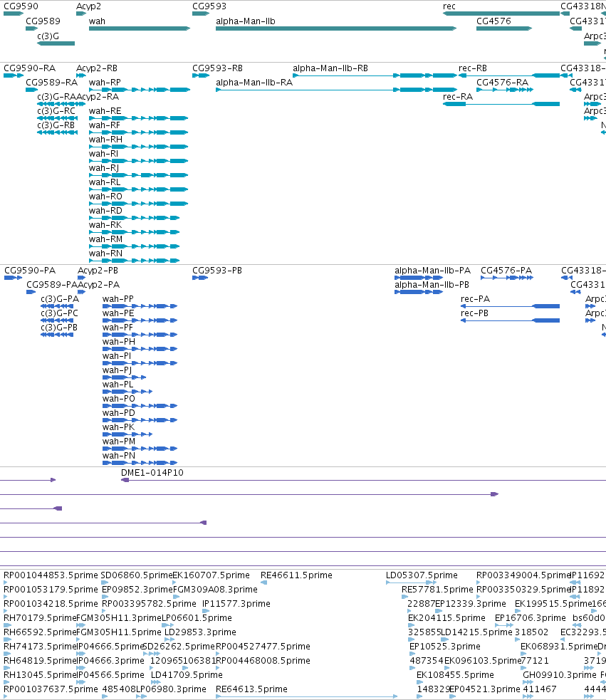The height and width of the screenshot is (700, 606).
Task: Select EST RE46611.5prime
Action: 296,575
